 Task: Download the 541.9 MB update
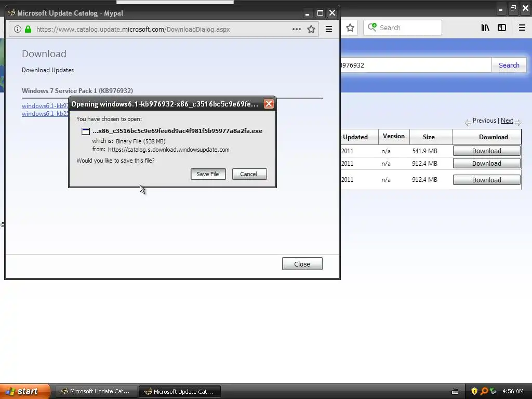(x=486, y=151)
